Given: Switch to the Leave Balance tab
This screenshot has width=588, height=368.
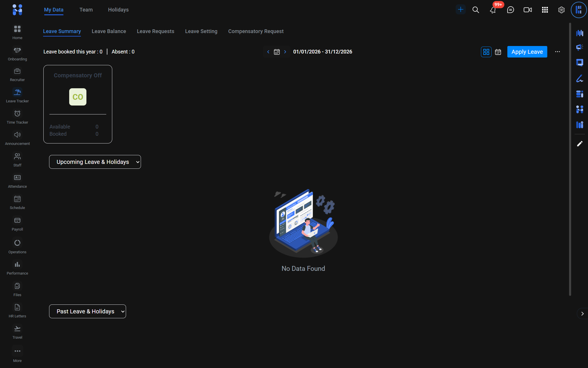Looking at the screenshot, I should (109, 31).
